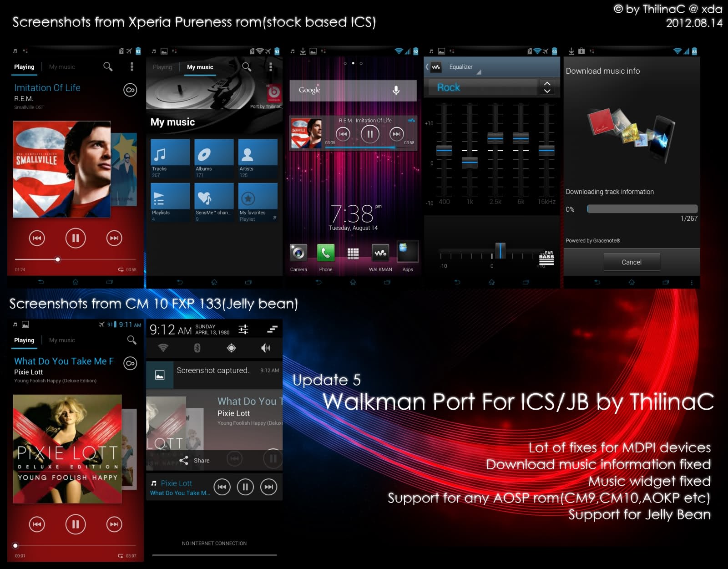Tap the repeat icon near 03:58
Image resolution: width=728 pixels, height=569 pixels.
121,269
